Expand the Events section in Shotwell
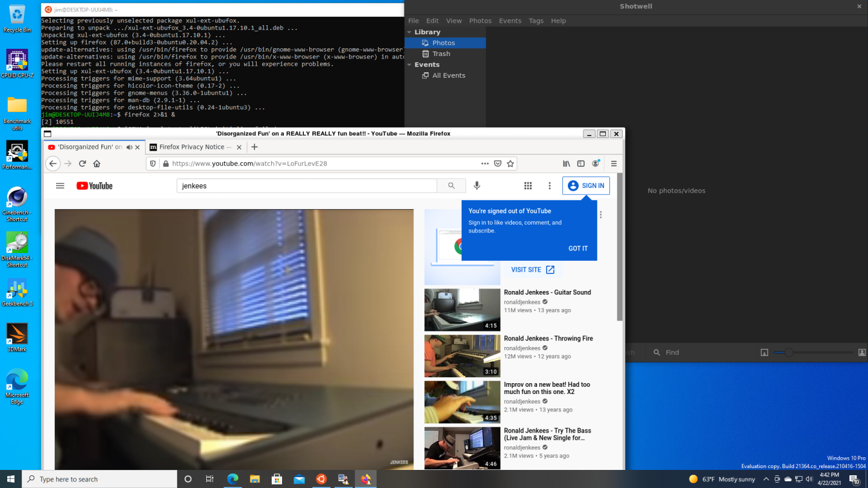 tap(409, 64)
